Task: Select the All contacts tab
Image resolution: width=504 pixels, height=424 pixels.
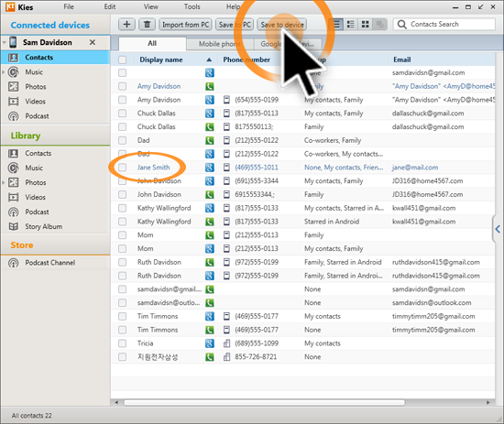Action: [x=152, y=44]
